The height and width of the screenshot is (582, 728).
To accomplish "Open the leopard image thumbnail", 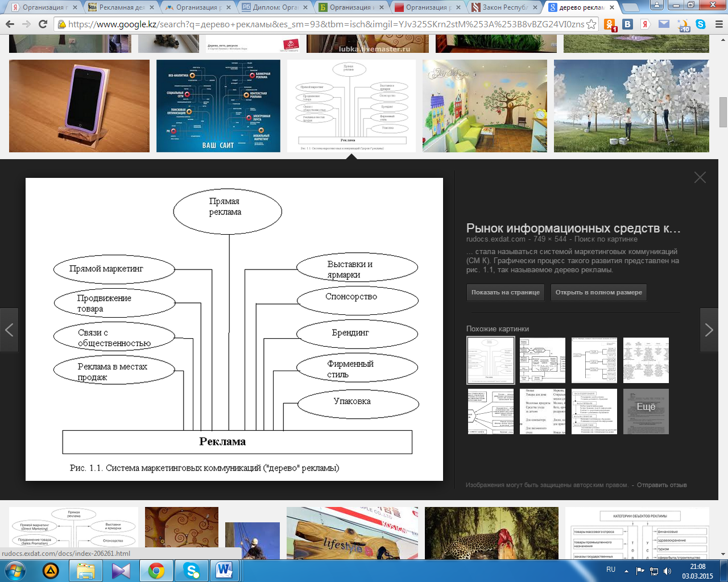I will pyautogui.click(x=491, y=533).
